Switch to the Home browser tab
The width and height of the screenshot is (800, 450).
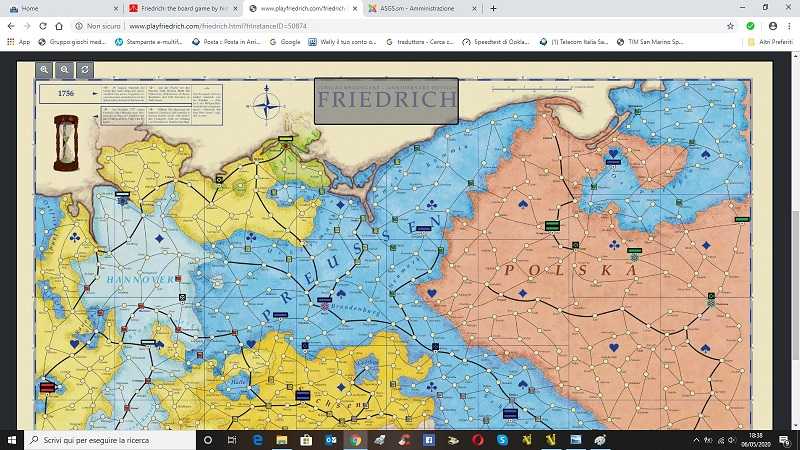(63, 9)
